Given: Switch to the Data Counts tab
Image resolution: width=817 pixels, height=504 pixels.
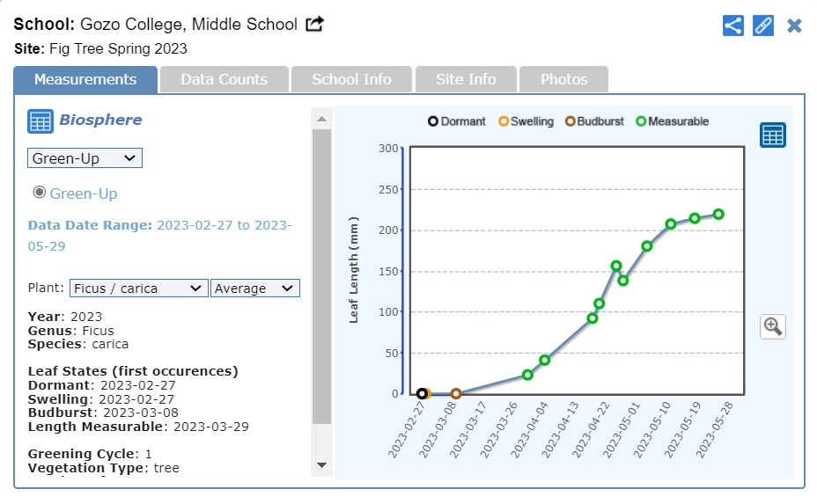Looking at the screenshot, I should 224,79.
